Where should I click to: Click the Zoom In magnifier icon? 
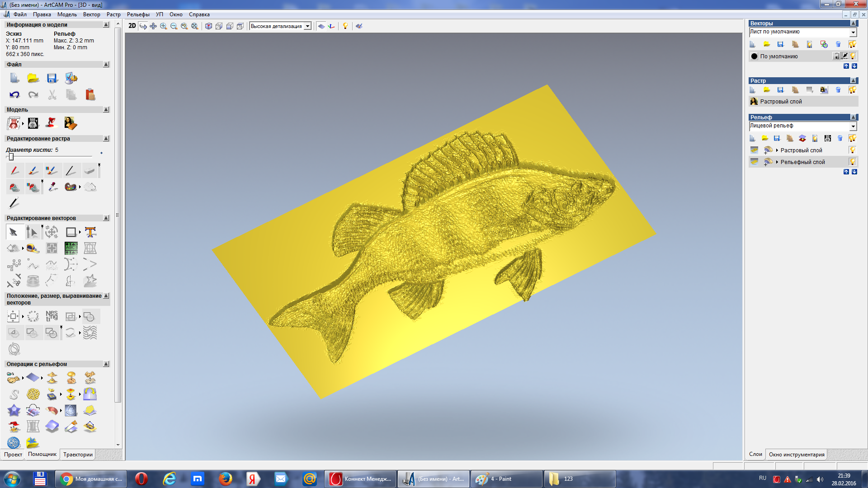[164, 26]
